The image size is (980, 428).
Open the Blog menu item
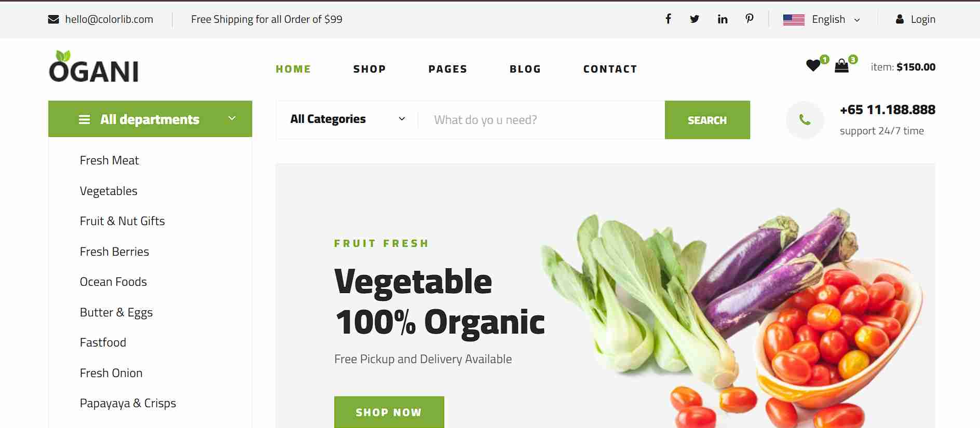[525, 69]
